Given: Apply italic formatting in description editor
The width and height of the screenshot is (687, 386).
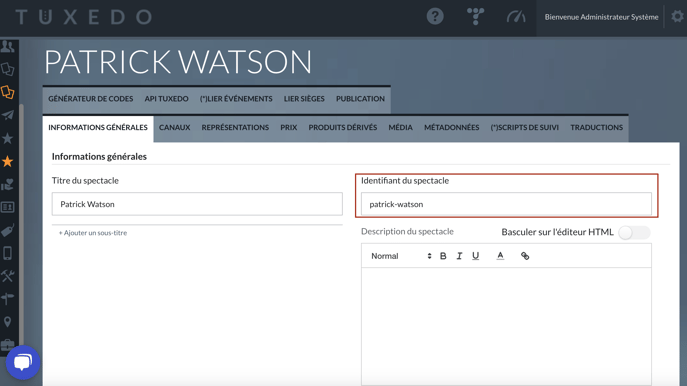Looking at the screenshot, I should click(x=459, y=256).
